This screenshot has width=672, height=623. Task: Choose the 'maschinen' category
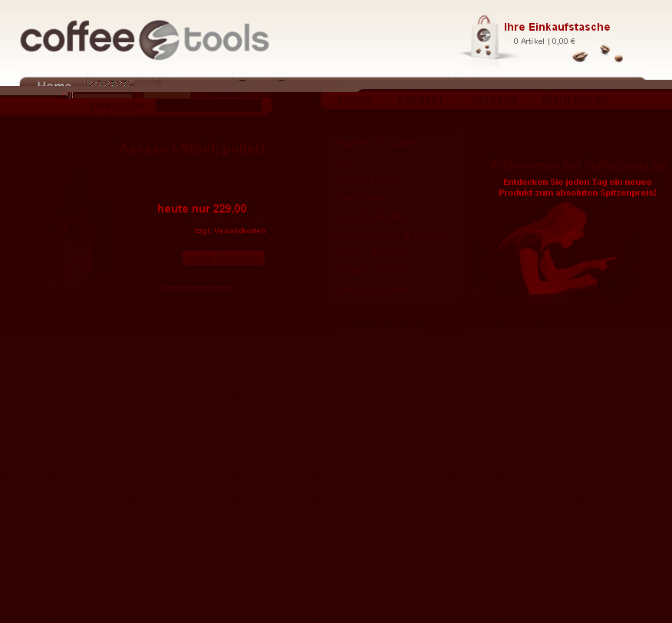(x=361, y=199)
